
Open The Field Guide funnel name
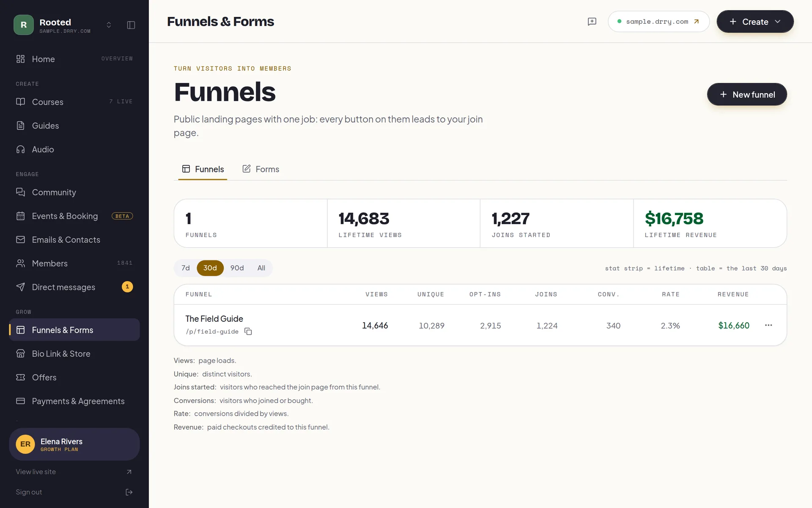pos(214,319)
